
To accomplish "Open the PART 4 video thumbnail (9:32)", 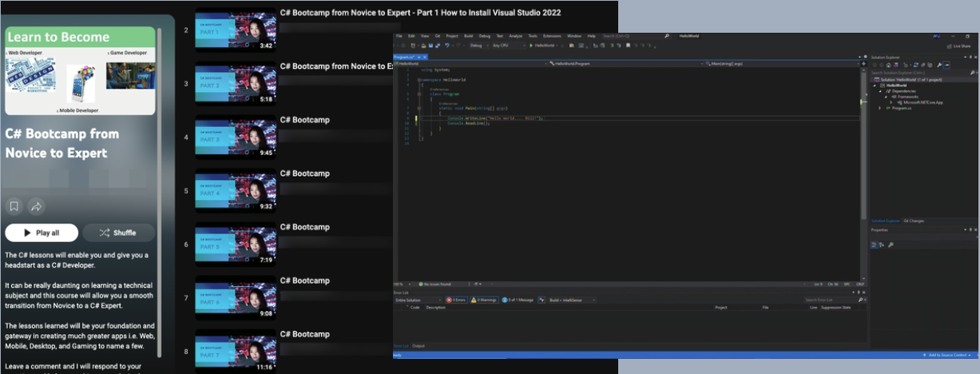I will point(236,192).
